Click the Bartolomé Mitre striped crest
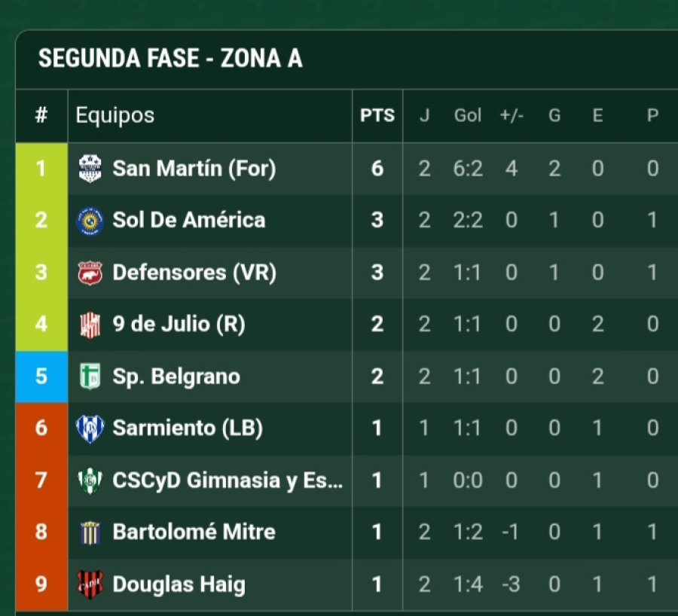This screenshot has width=678, height=616. click(x=90, y=532)
